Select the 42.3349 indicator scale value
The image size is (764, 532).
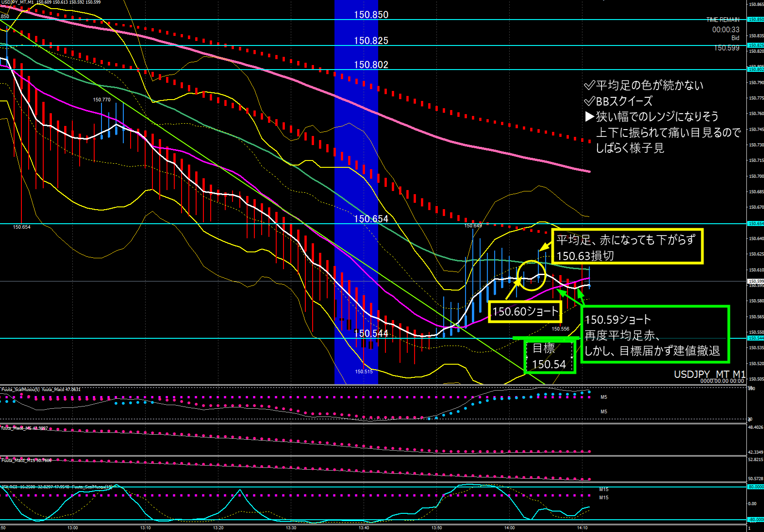(756, 452)
